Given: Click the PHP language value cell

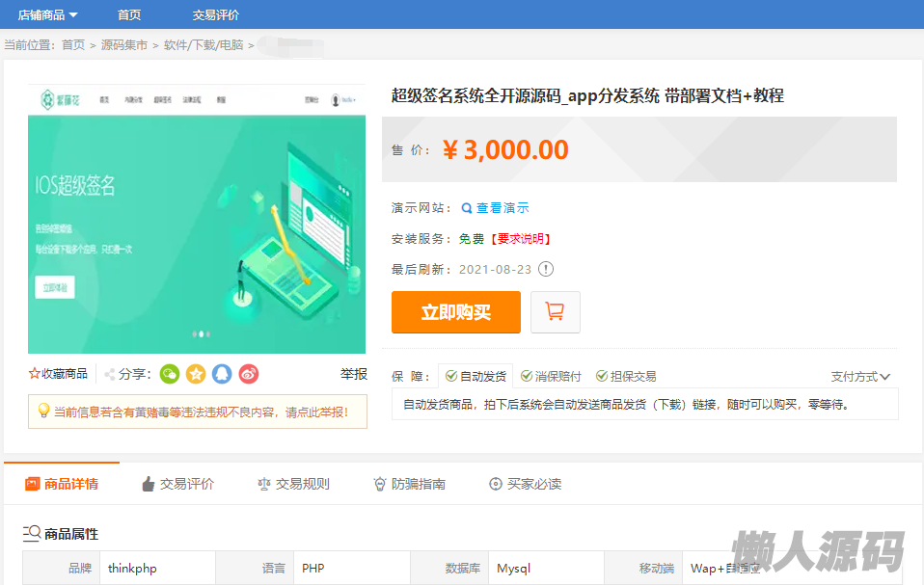Looking at the screenshot, I should pos(352,568).
